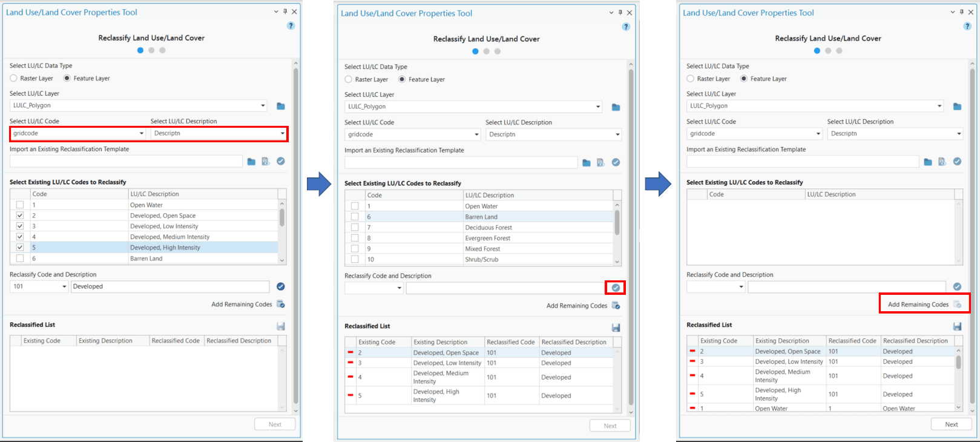Expand the Descriptn dropdown in left panel
This screenshot has height=442, width=980.
coord(282,133)
